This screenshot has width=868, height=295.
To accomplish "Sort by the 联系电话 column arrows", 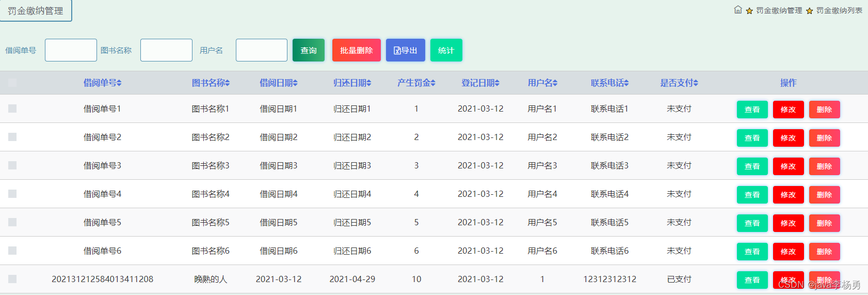I will 626,83.
